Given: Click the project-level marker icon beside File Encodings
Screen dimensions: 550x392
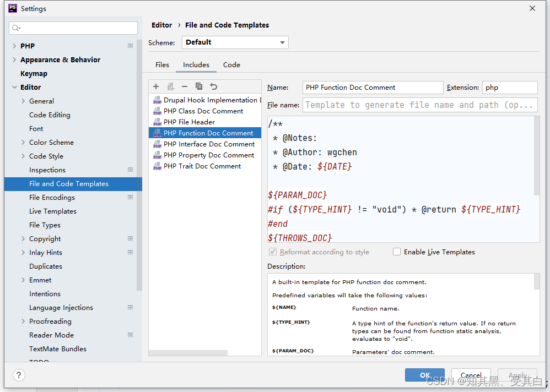Looking at the screenshot, I should tap(130, 197).
